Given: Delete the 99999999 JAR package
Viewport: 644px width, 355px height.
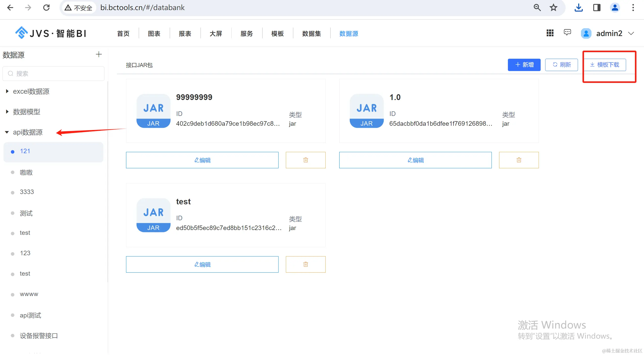Looking at the screenshot, I should [305, 160].
